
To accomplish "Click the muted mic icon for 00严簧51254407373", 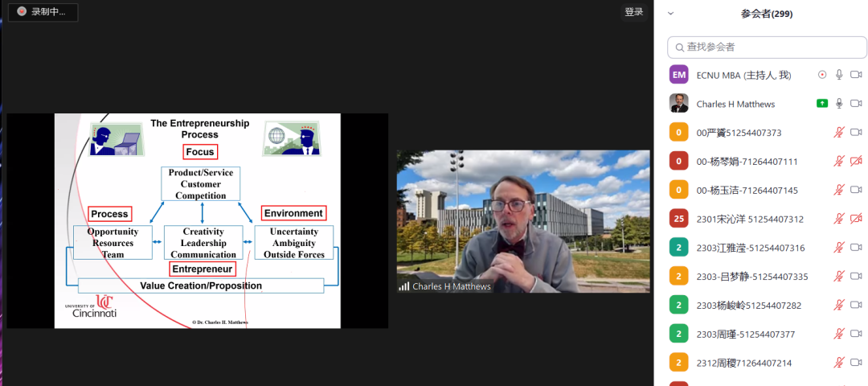I will 839,133.
